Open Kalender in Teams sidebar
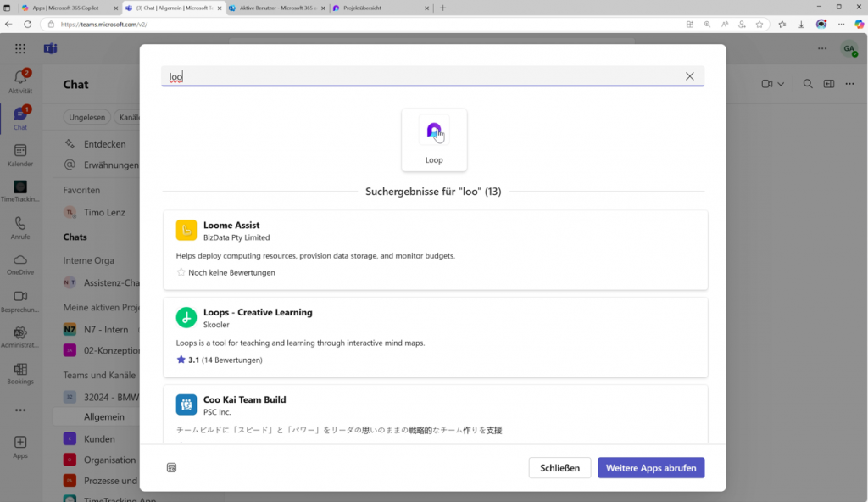This screenshot has width=868, height=502. (20, 154)
